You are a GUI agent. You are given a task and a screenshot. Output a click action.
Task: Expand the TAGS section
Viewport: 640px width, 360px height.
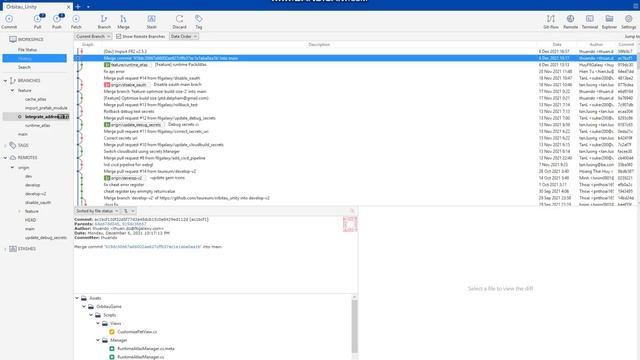click(x=5, y=145)
